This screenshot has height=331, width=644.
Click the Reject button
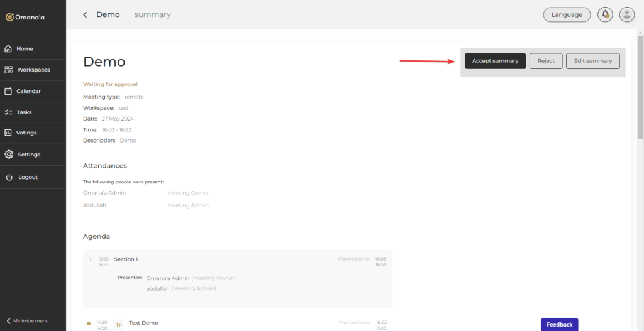(546, 61)
